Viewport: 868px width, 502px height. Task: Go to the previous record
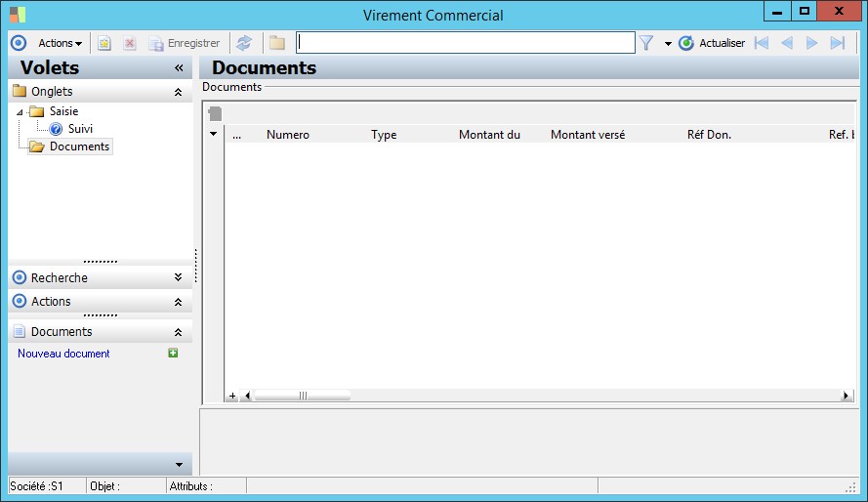click(x=787, y=43)
